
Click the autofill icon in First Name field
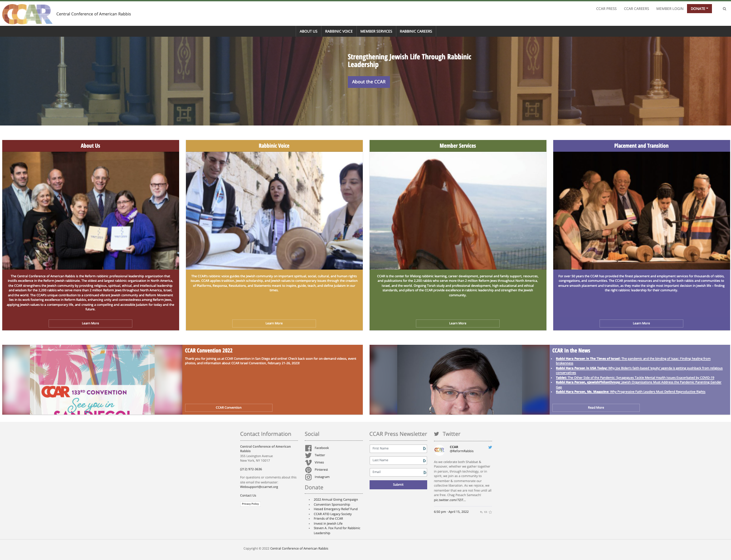[424, 449]
